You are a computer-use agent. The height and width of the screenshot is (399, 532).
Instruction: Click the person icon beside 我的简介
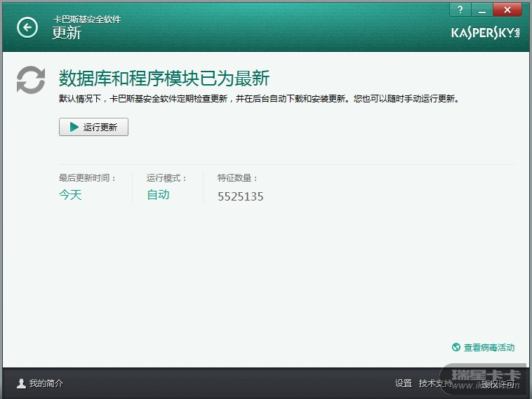(21, 384)
